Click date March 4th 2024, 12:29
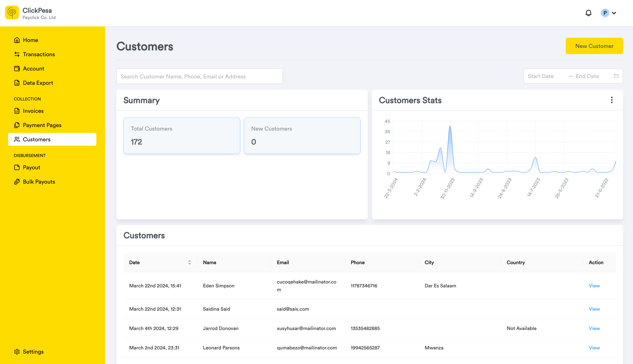Screen dimensions: 633x364 pyautogui.click(x=154, y=328)
